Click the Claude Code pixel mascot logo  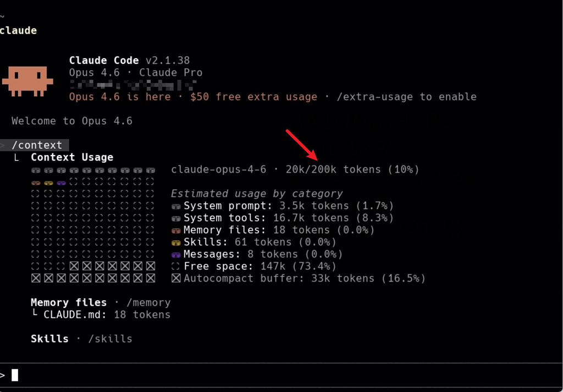click(x=27, y=81)
